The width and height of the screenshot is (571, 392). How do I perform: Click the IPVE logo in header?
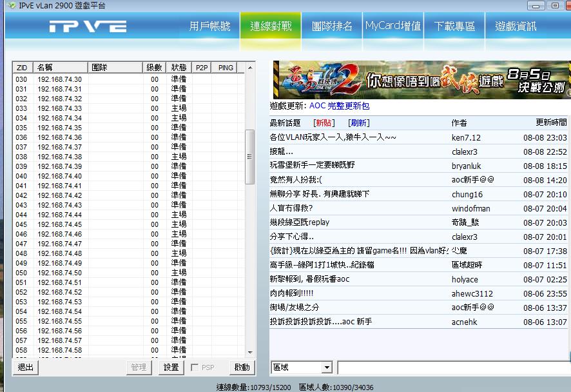tap(88, 27)
